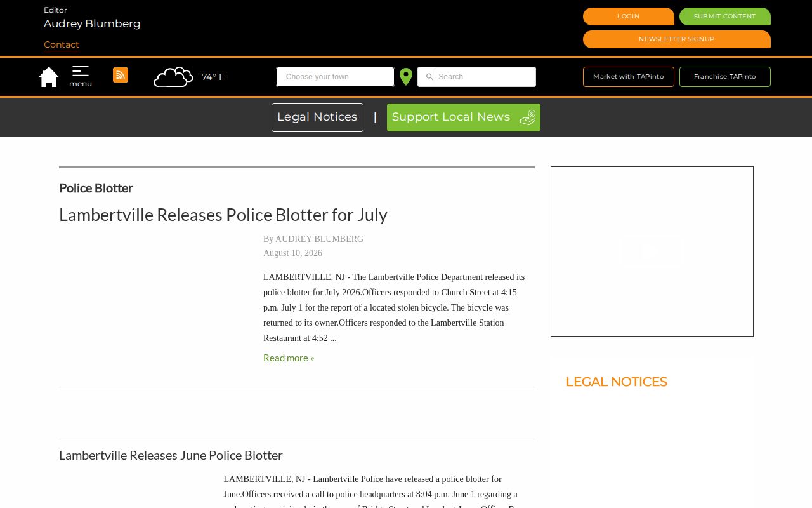Follow the editor Contact link
This screenshot has width=812, height=508.
[62, 44]
